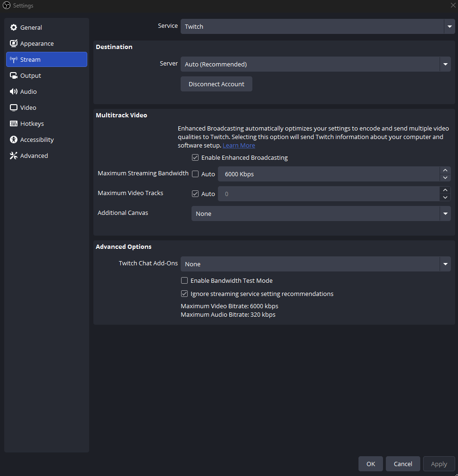The image size is (458, 476).
Task: Click the Output icon in sidebar
Action: coord(14,75)
